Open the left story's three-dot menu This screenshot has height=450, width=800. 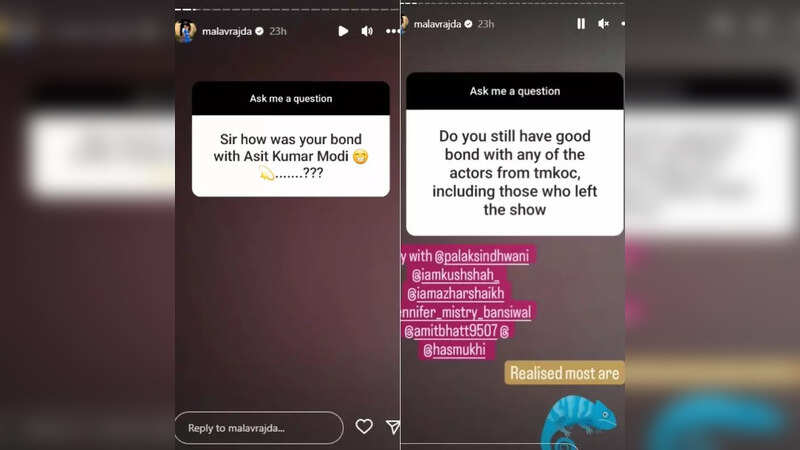tap(392, 31)
